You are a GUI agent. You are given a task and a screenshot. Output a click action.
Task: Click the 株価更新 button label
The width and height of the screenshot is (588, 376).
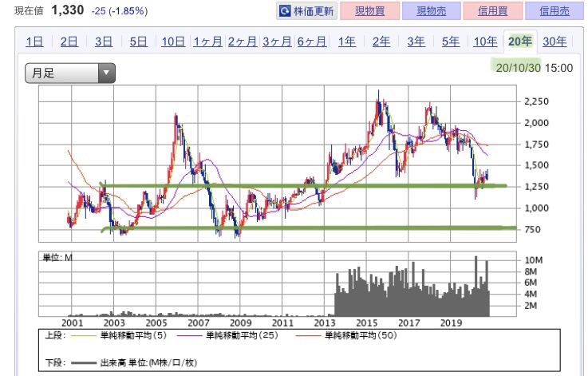point(314,11)
